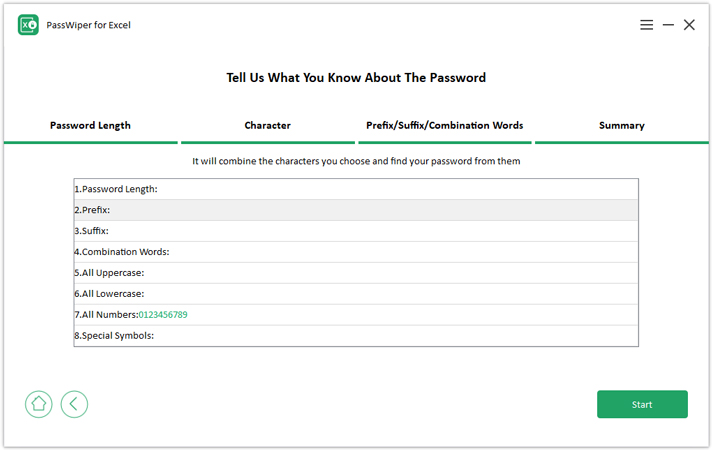Close the PassWiper window
712x450 pixels.
pyautogui.click(x=689, y=25)
